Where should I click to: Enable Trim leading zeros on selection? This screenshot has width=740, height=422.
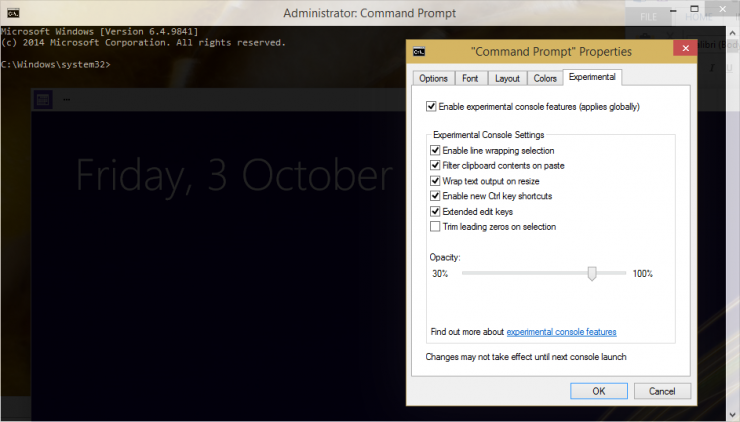(435, 227)
